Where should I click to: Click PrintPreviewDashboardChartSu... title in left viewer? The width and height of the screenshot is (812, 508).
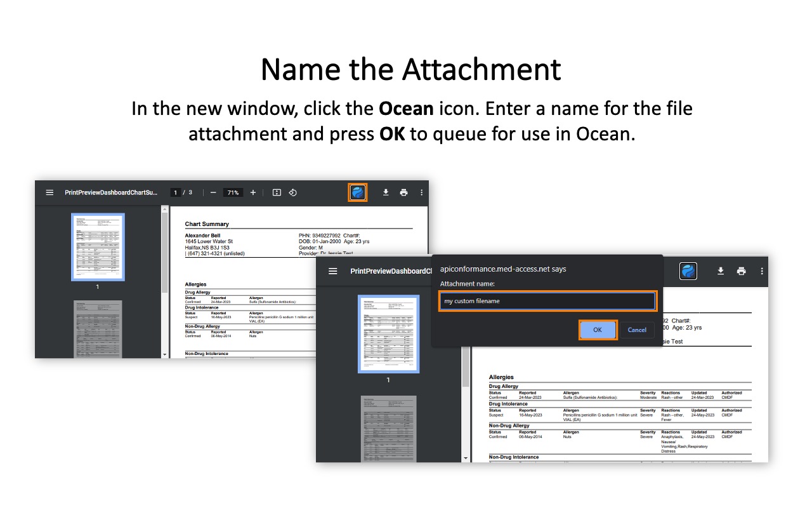pos(111,192)
